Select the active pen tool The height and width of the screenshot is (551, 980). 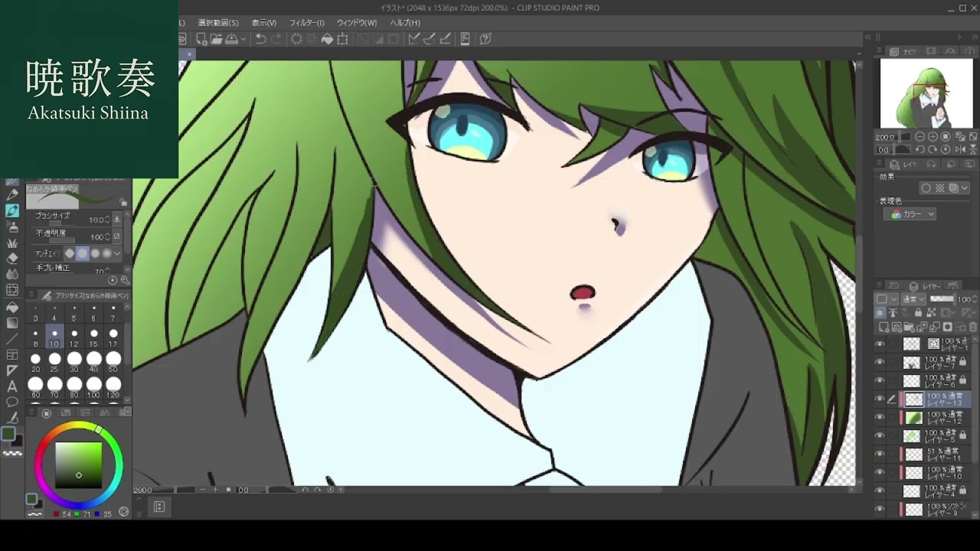[x=12, y=210]
